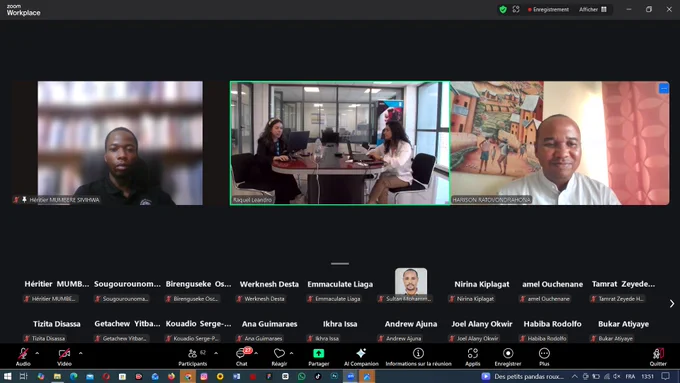Click the Tamrat Zeyede participant tile

coord(623,285)
